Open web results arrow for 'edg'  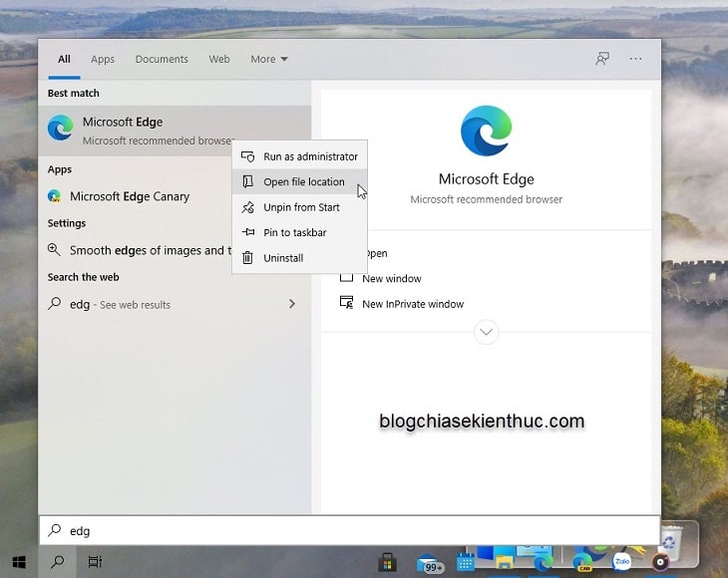pyautogui.click(x=291, y=304)
